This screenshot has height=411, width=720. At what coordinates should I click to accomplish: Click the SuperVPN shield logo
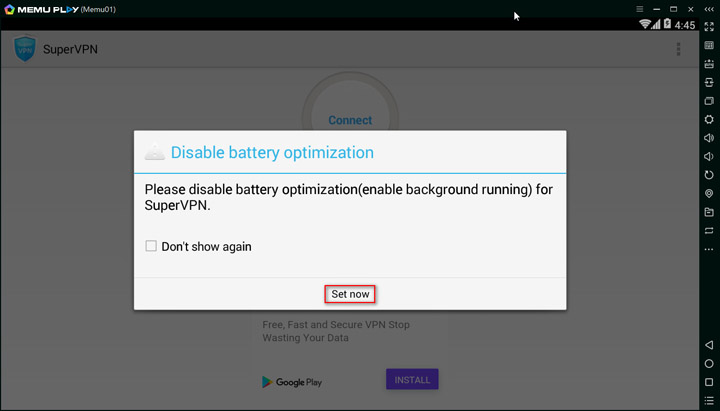tap(25, 49)
